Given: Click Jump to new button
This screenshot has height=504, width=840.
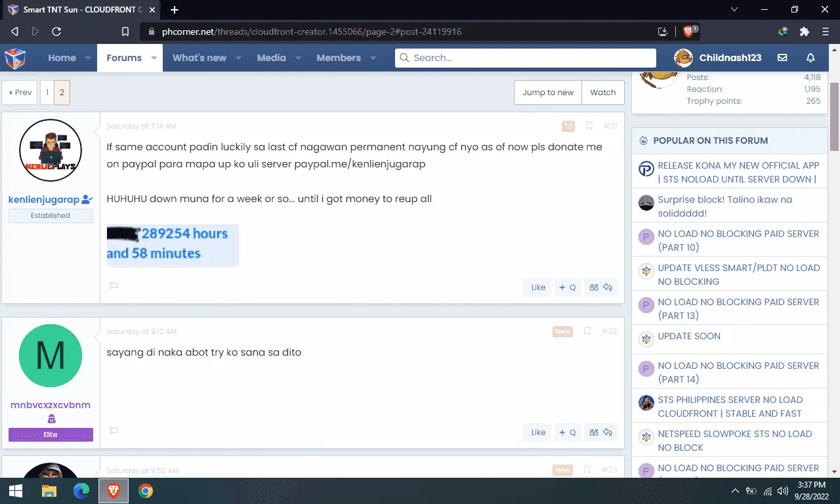Looking at the screenshot, I should [548, 93].
